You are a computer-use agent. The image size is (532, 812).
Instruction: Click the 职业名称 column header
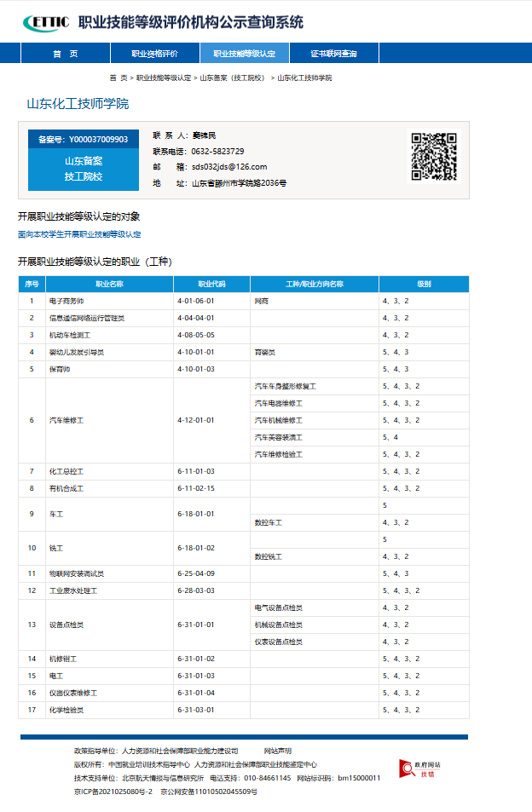109,284
